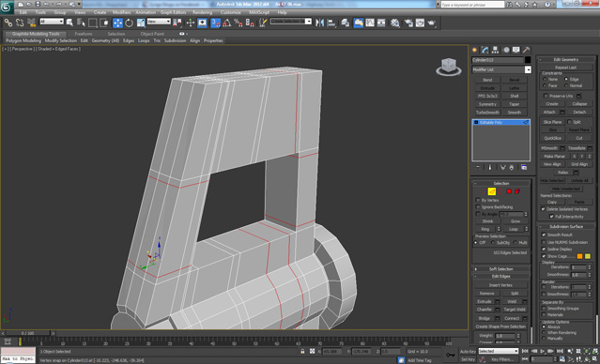Toggle the Angle Snap icon
The height and width of the screenshot is (364, 600).
[x=227, y=23]
